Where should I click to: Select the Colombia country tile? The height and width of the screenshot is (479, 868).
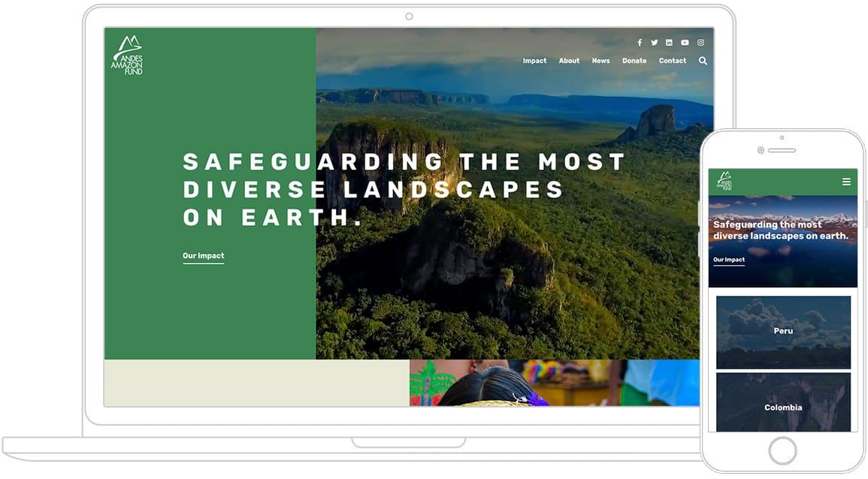tap(783, 402)
